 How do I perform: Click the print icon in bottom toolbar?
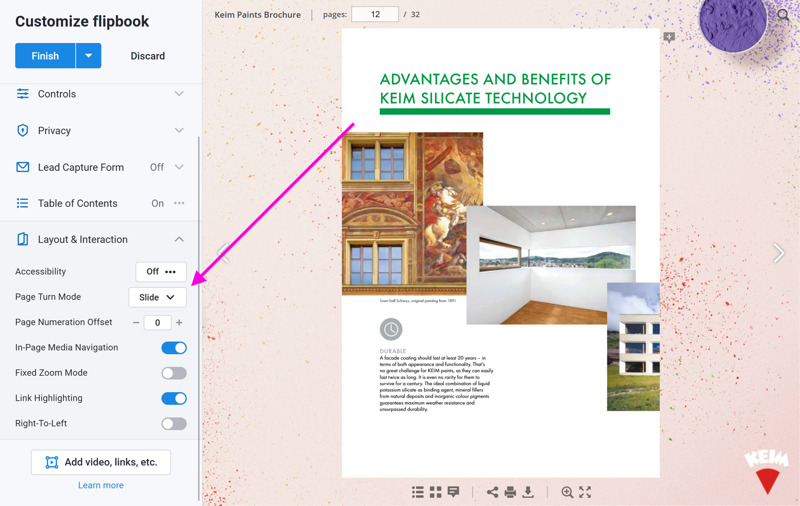[510, 492]
